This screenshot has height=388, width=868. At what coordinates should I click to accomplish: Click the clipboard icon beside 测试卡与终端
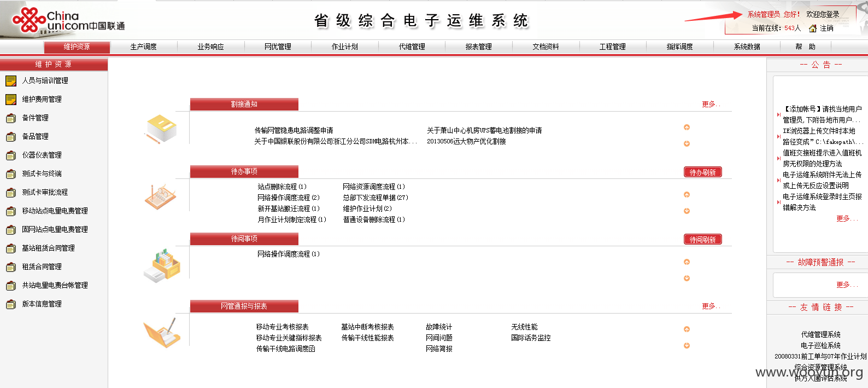coord(11,174)
